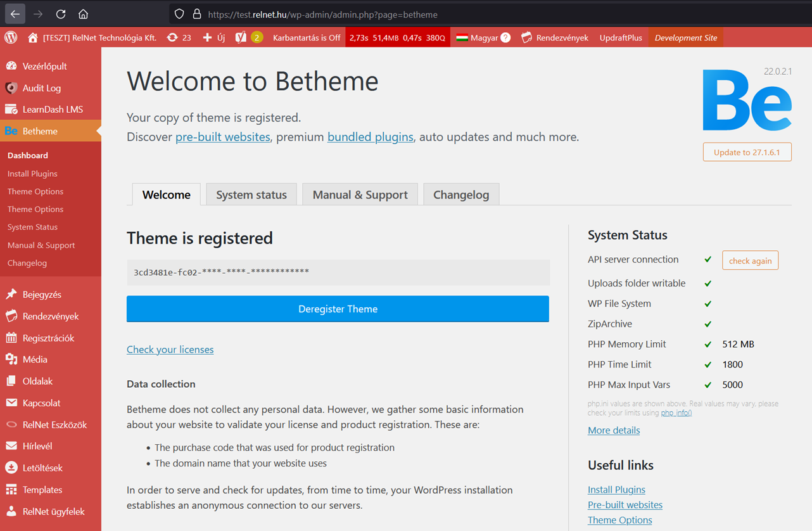Click the padlock site security icon
The height and width of the screenshot is (531, 812).
pos(196,14)
